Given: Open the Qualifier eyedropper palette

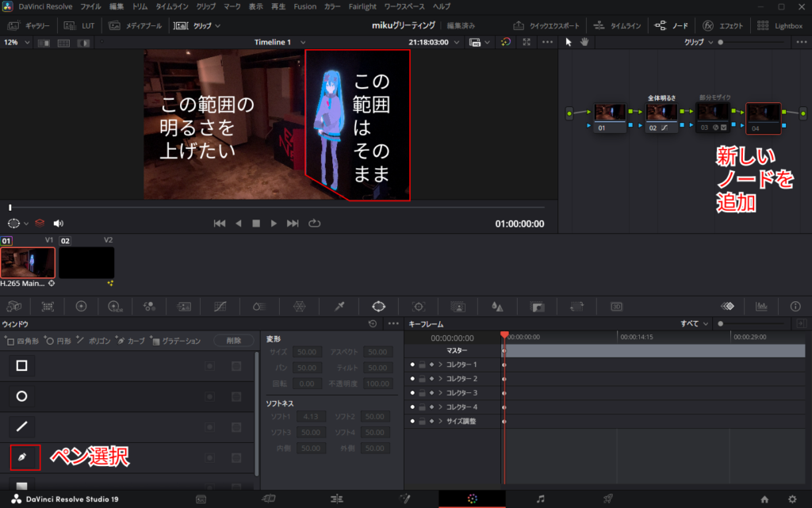Looking at the screenshot, I should 339,307.
